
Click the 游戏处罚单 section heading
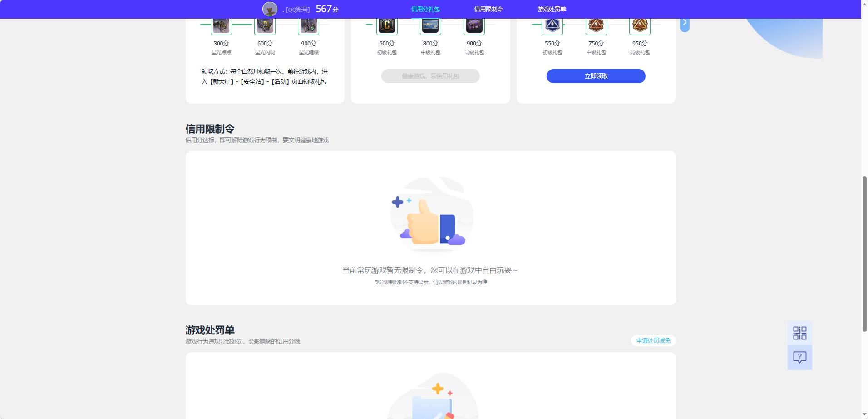(x=210, y=330)
